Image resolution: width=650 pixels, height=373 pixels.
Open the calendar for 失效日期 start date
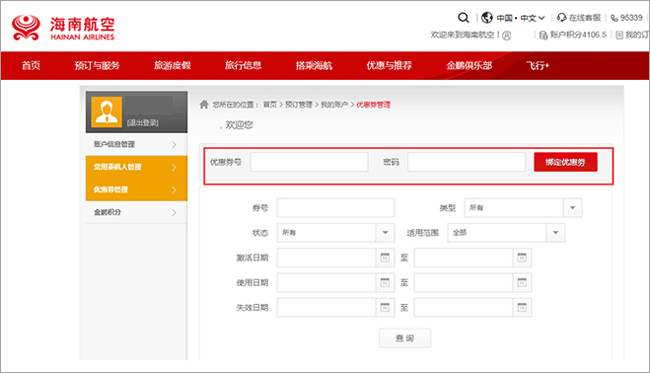[x=385, y=308]
